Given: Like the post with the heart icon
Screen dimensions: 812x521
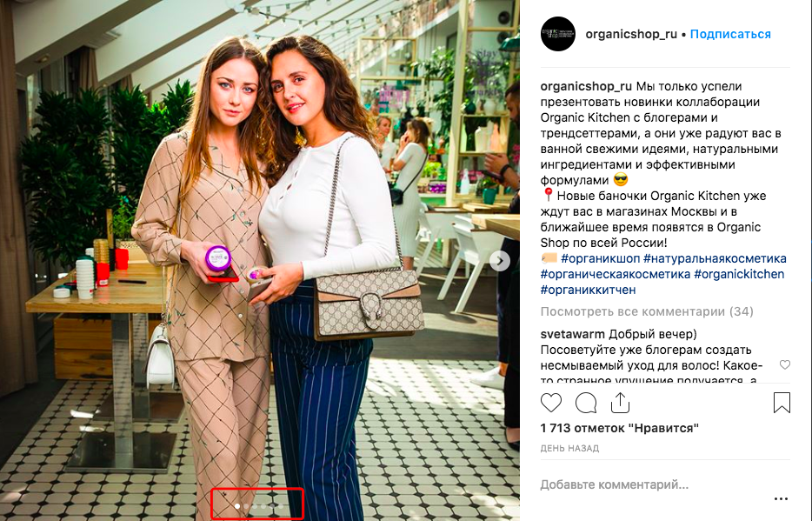Looking at the screenshot, I should [x=551, y=403].
